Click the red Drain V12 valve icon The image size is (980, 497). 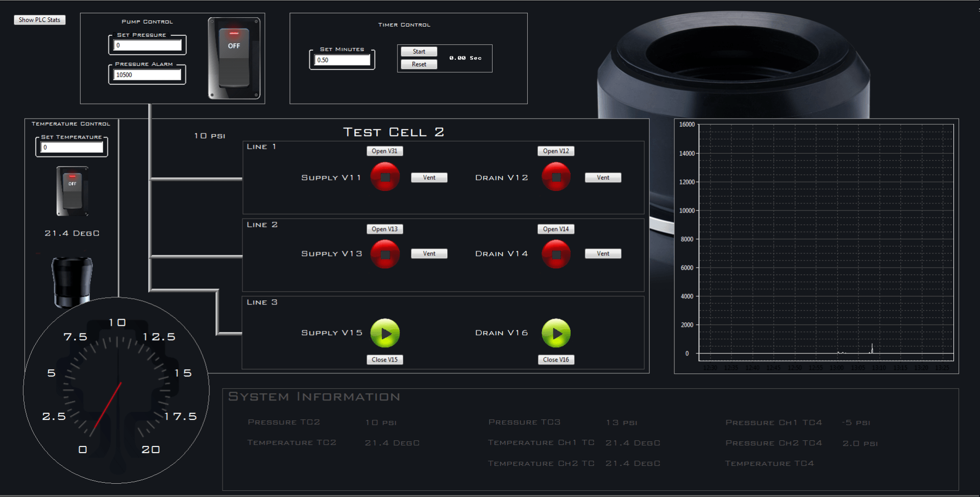tap(555, 176)
